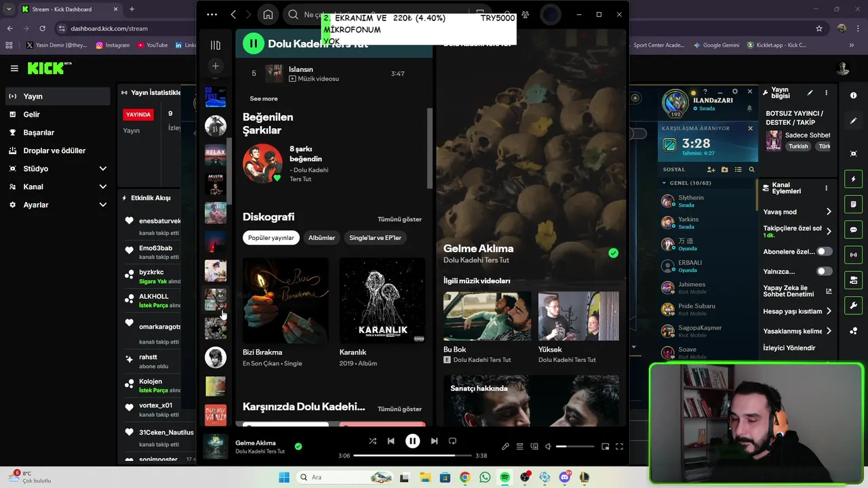868x488 pixels.
Task: Toggle the saved checkmark in the player bar
Action: click(298, 447)
